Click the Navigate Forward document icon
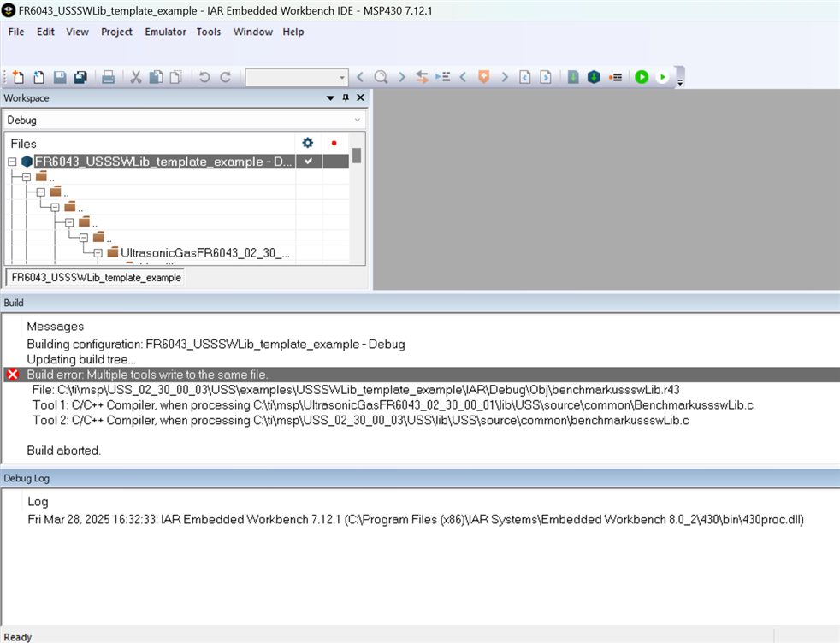 click(x=546, y=77)
